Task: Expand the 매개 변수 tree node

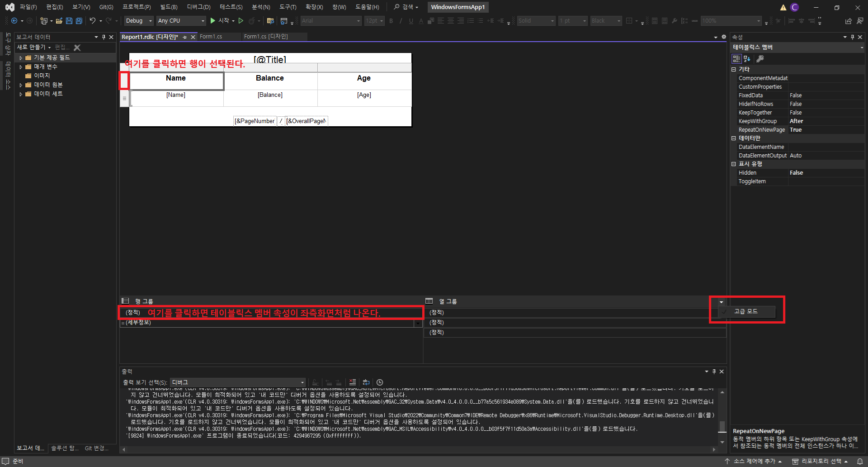Action: pyautogui.click(x=21, y=67)
